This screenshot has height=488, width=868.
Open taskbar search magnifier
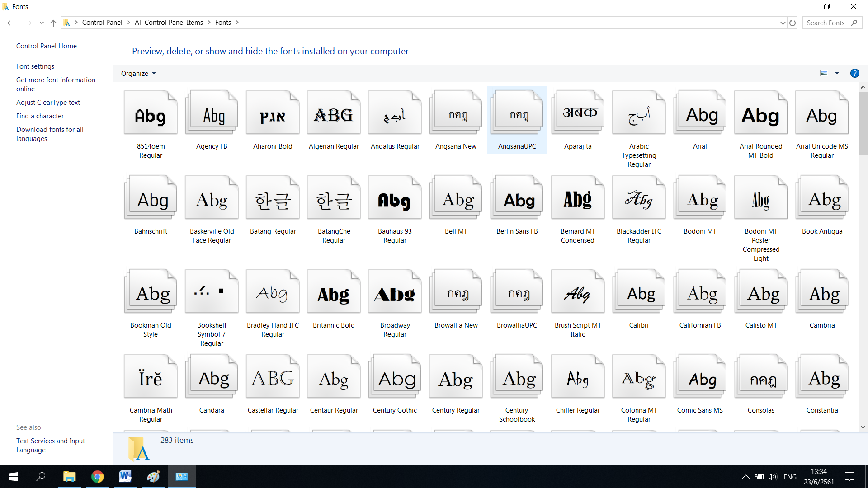41,477
